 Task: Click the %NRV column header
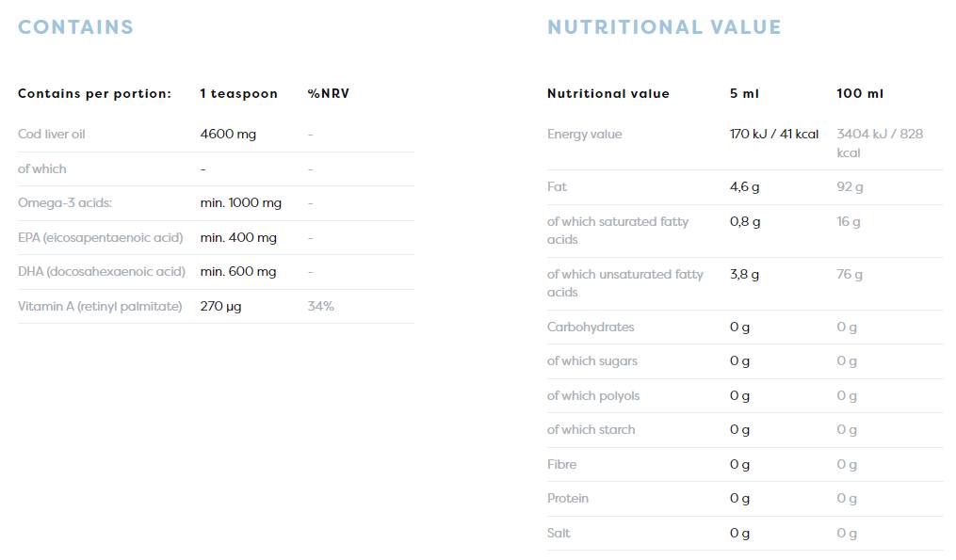(x=328, y=93)
